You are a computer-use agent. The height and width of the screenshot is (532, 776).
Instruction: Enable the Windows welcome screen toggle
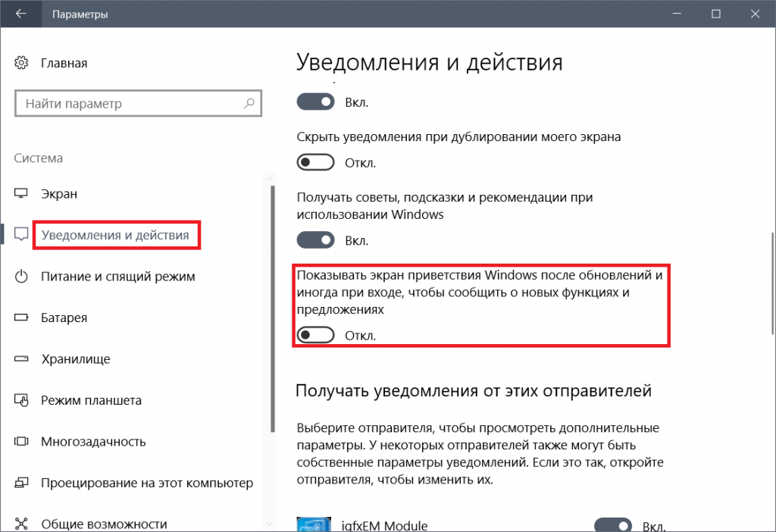tap(316, 335)
